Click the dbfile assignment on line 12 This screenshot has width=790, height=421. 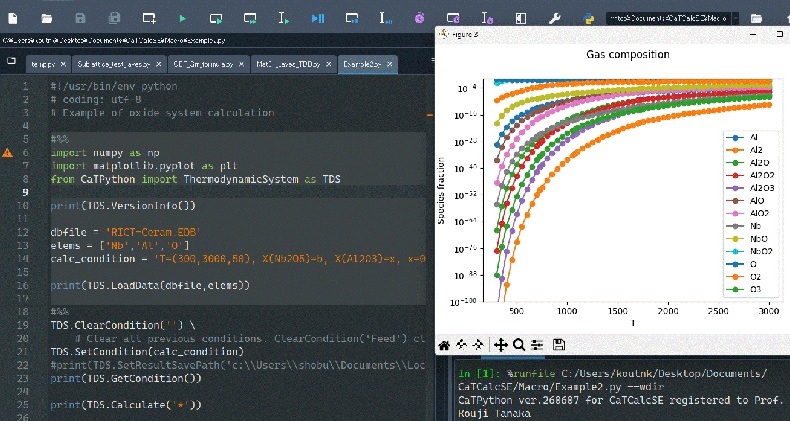click(125, 232)
